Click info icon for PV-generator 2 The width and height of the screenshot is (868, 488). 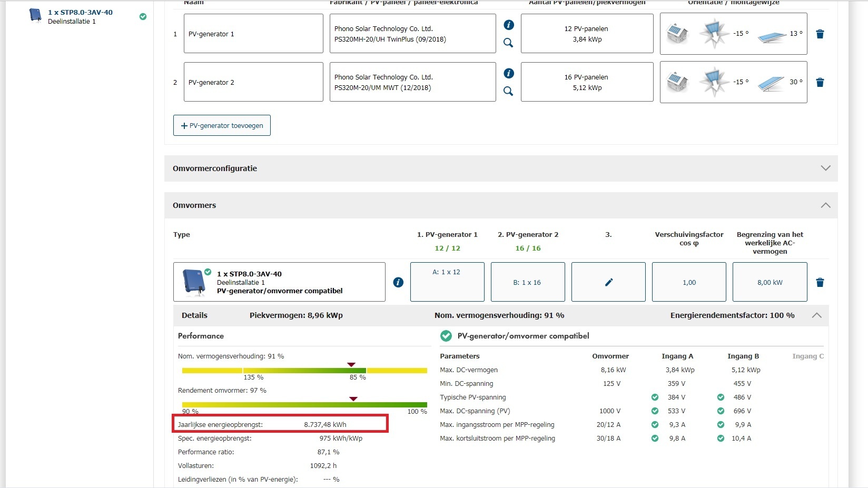[x=508, y=73]
